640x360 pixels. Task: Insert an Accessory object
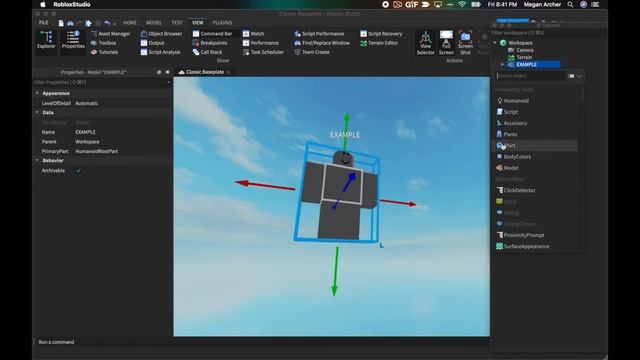pos(536,123)
